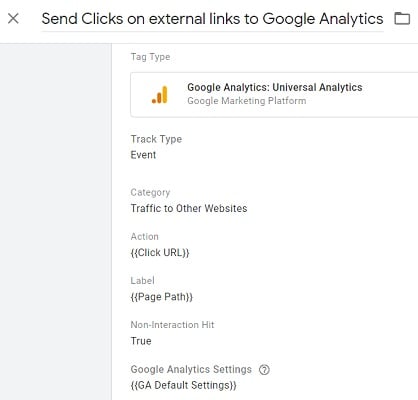This screenshot has width=418, height=400.
Task: Select the Universal Analytics tag type card
Action: 274,95
